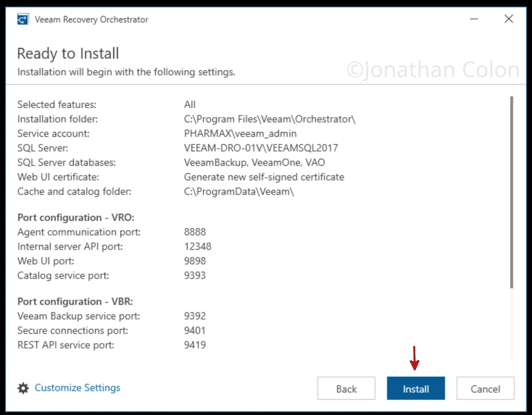Click the REST API service port 9419
Screen dimensions: 532x415
(x=195, y=345)
